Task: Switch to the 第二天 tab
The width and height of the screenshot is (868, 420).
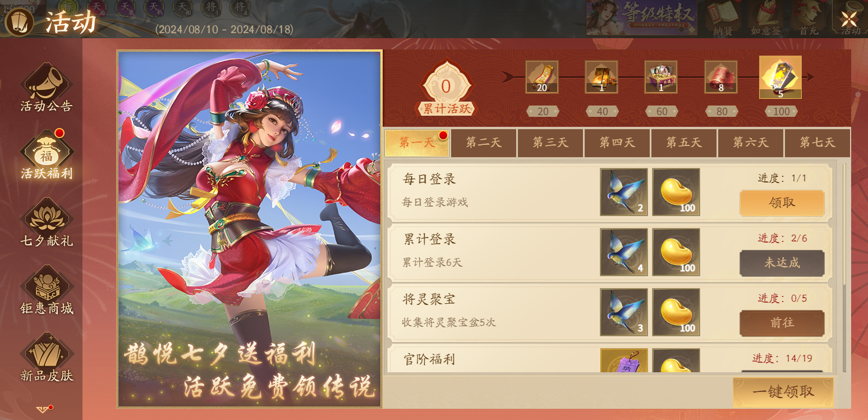Action: (484, 143)
